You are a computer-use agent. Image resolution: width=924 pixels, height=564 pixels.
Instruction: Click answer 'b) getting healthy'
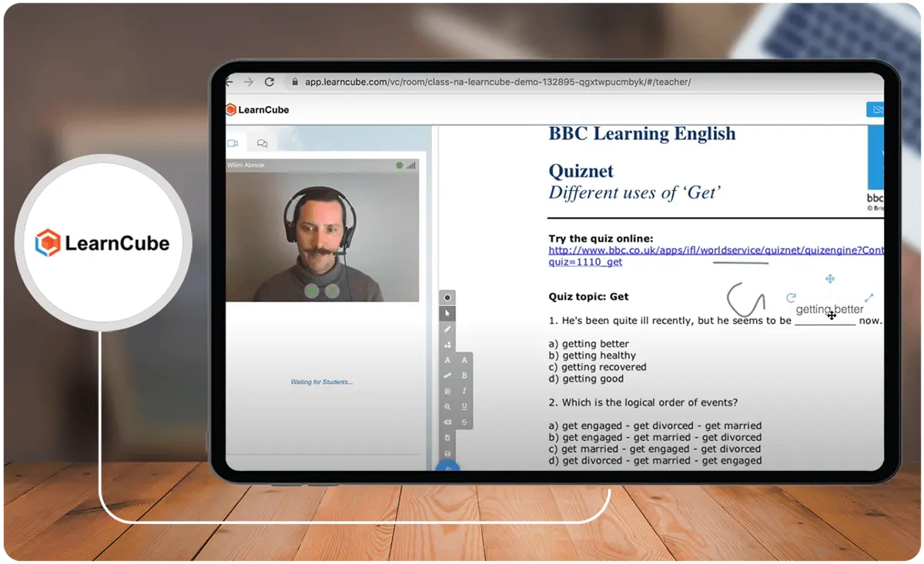[x=592, y=355]
